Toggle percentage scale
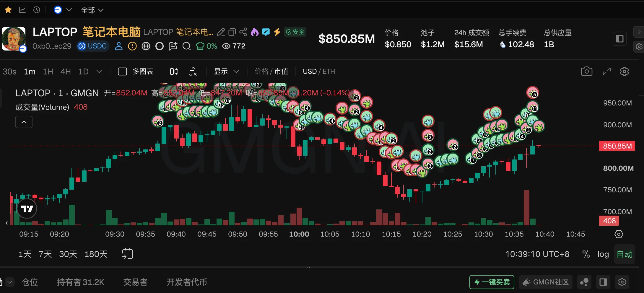Image resolution: width=644 pixels, height=293 pixels. [x=586, y=254]
